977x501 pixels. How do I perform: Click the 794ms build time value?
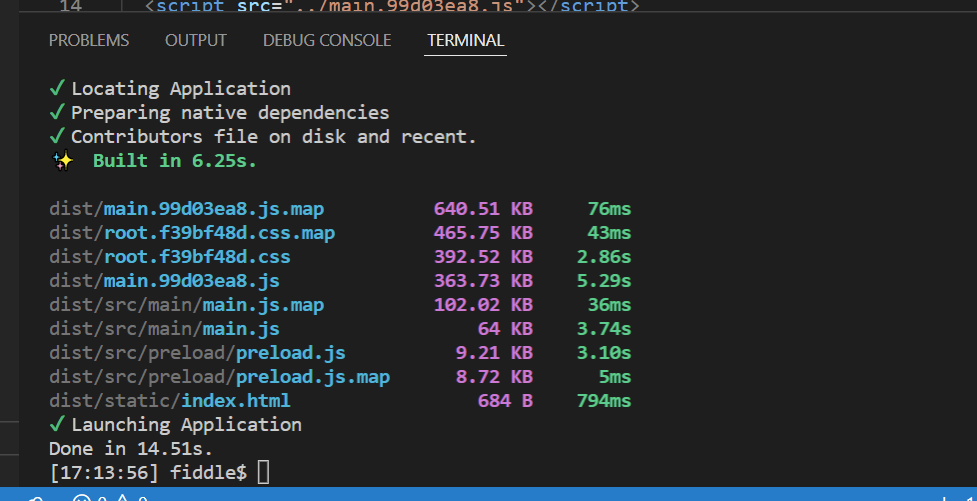point(604,401)
